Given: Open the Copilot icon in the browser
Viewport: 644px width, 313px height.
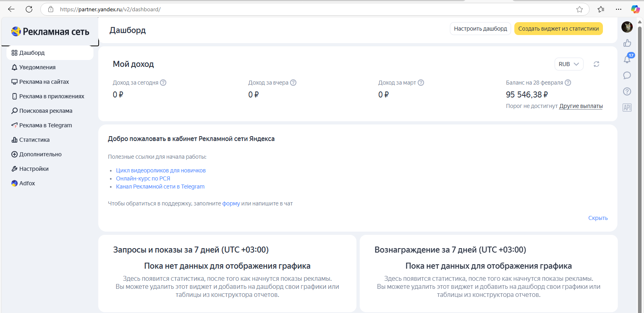Looking at the screenshot, I should coord(636,9).
